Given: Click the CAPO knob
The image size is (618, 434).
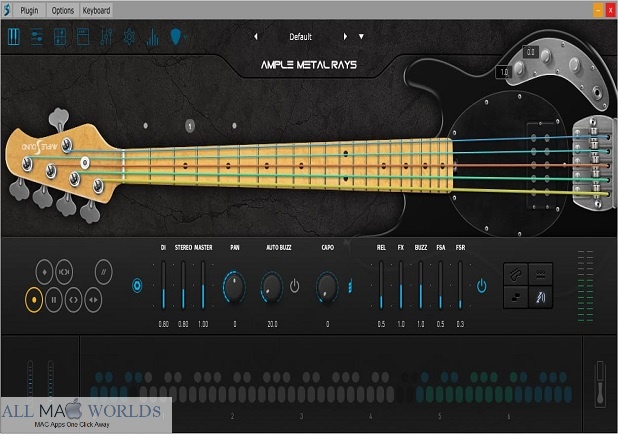Looking at the screenshot, I should pos(327,287).
